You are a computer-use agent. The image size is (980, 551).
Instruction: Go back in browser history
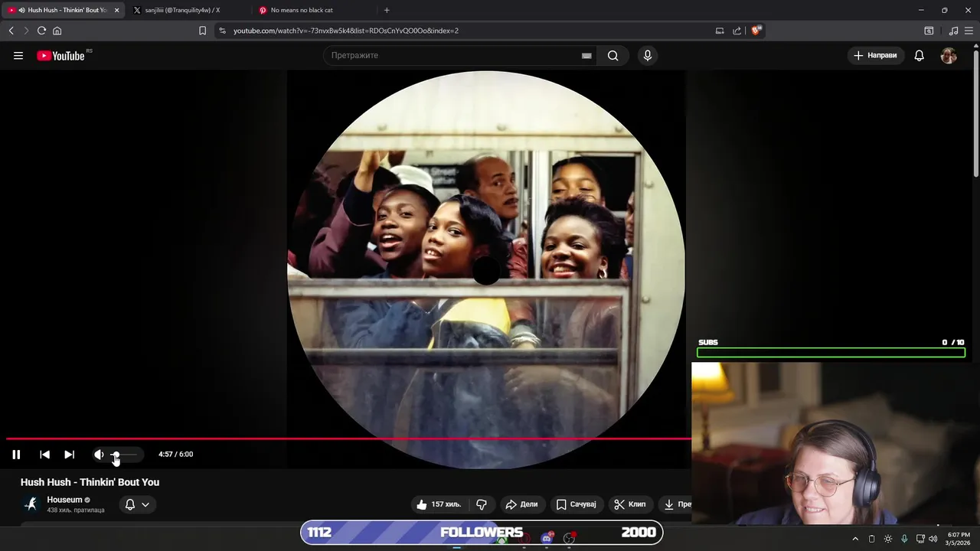click(x=11, y=31)
